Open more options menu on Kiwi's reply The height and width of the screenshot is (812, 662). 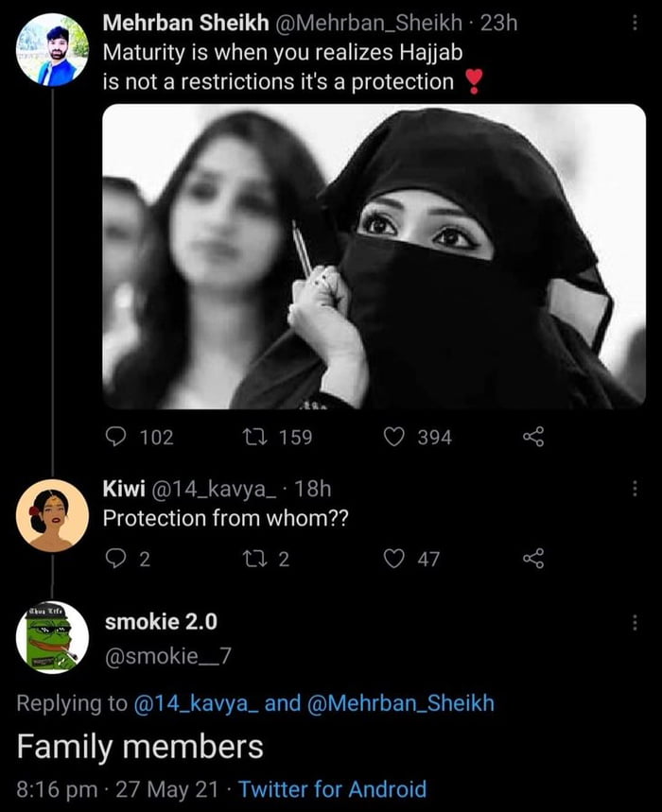[x=635, y=489]
